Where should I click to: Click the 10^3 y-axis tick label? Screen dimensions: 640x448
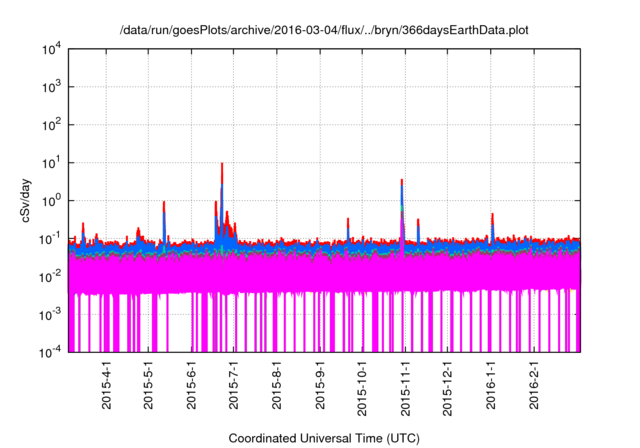coord(51,87)
